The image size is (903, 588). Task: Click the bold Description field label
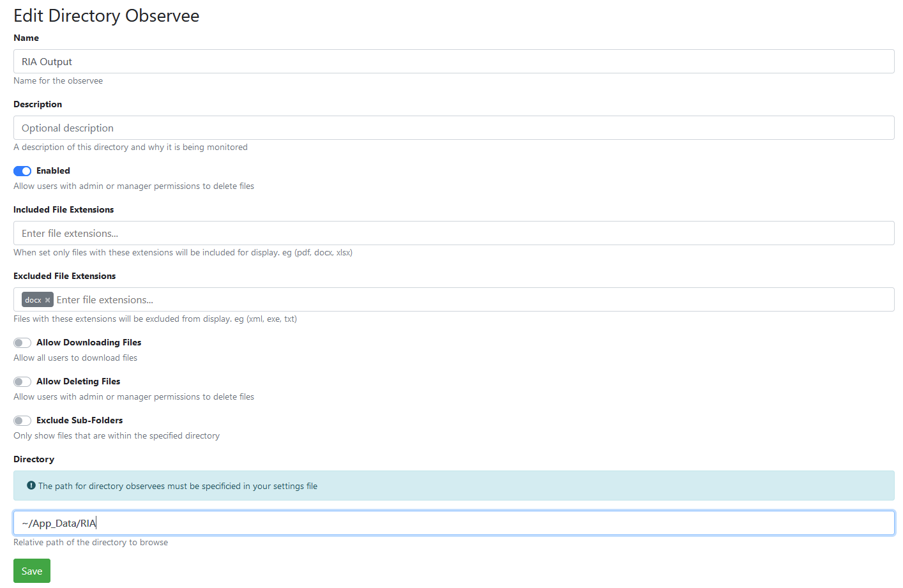[38, 105]
